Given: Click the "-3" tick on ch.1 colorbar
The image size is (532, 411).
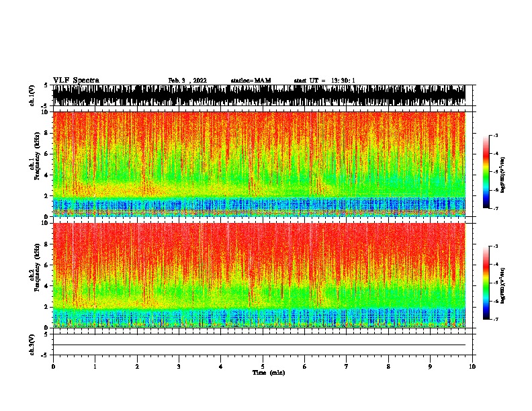Looking at the screenshot, I should pyautogui.click(x=496, y=136).
